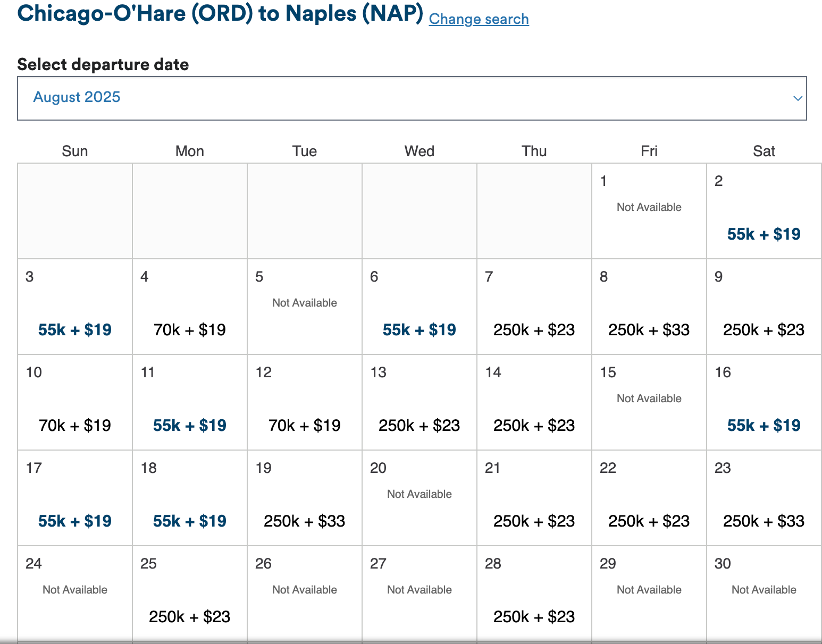Viewport: 822px width, 644px height.
Task: Choose August 3 with 55k + $19
Action: pyautogui.click(x=75, y=330)
